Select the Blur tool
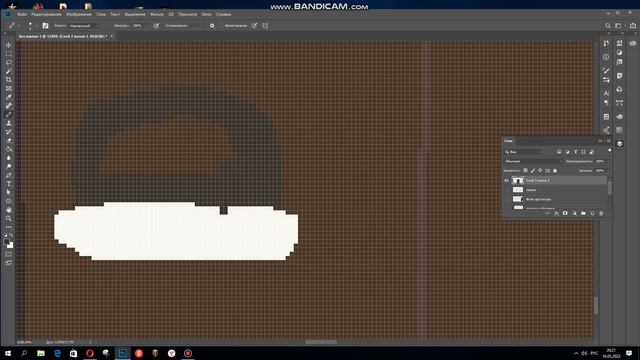Viewport: 640px width, 360px height. [9, 158]
